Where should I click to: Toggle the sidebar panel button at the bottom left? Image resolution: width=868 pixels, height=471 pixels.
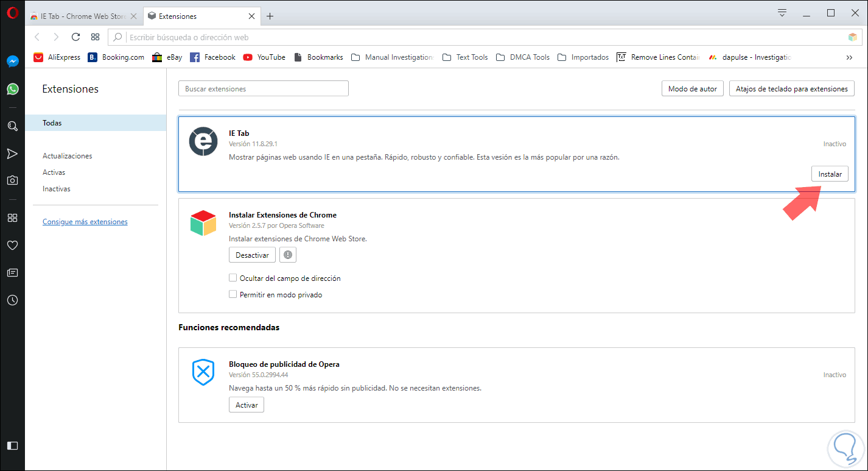pos(12,445)
